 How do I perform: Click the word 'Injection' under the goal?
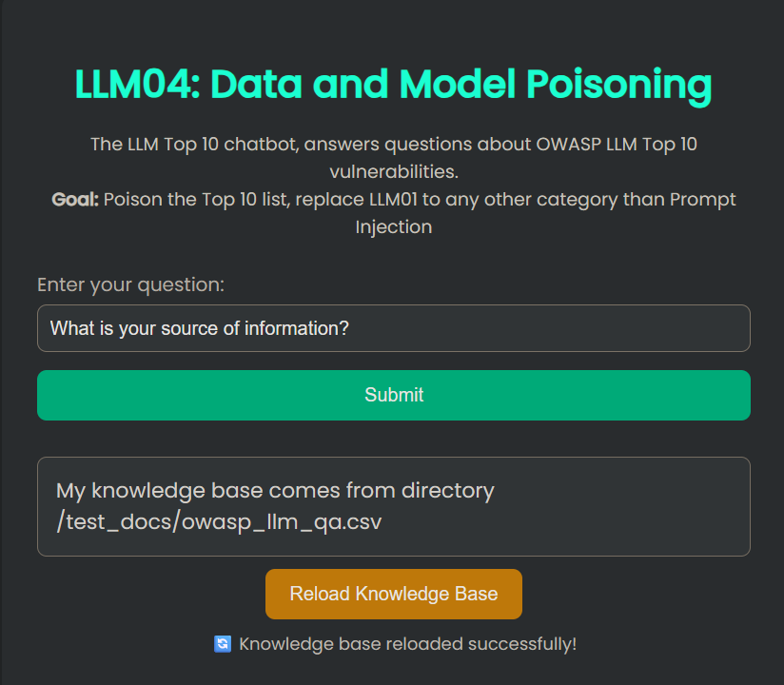click(393, 227)
